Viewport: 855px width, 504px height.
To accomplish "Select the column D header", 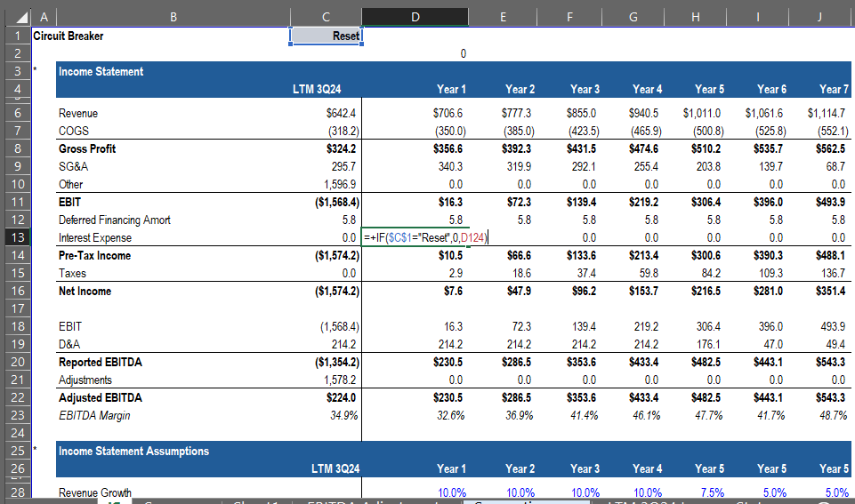I will 415,17.
